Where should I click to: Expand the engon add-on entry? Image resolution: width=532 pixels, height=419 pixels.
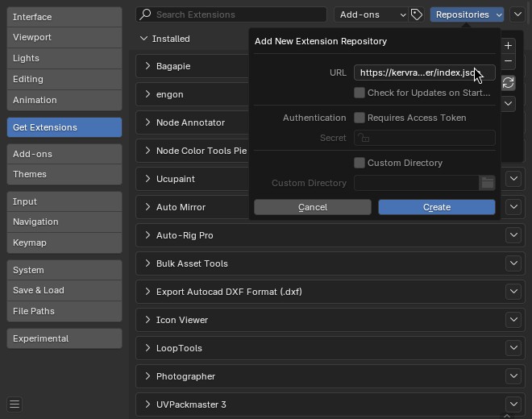pos(148,94)
